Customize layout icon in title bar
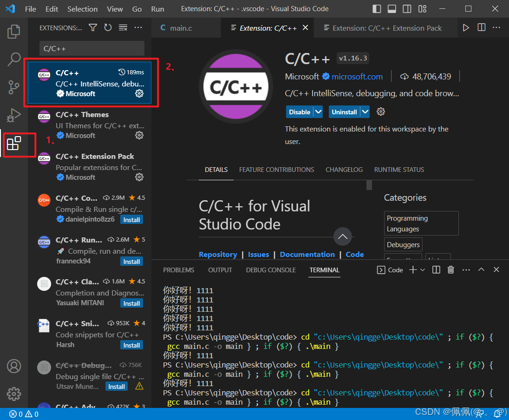The image size is (509, 420). click(422, 9)
